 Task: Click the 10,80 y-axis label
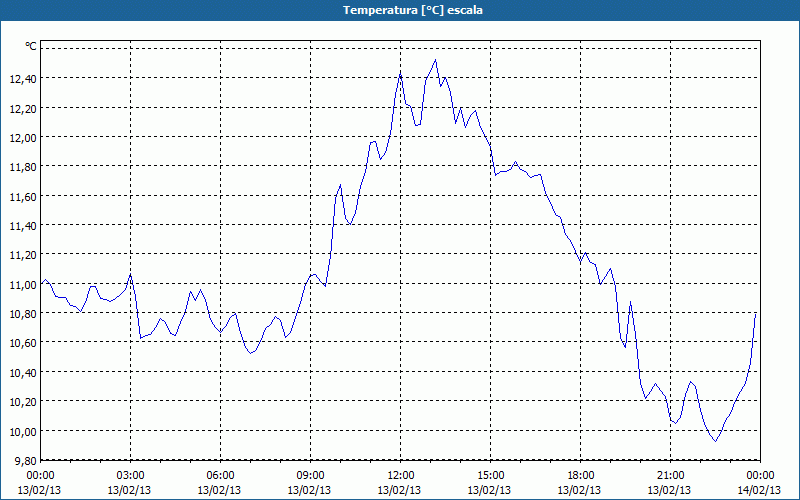coord(23,313)
